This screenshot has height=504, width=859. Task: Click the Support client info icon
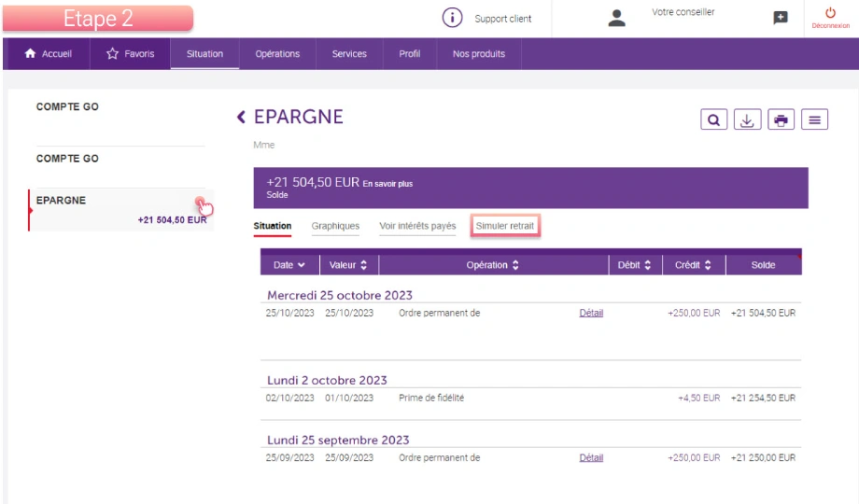pos(452,18)
